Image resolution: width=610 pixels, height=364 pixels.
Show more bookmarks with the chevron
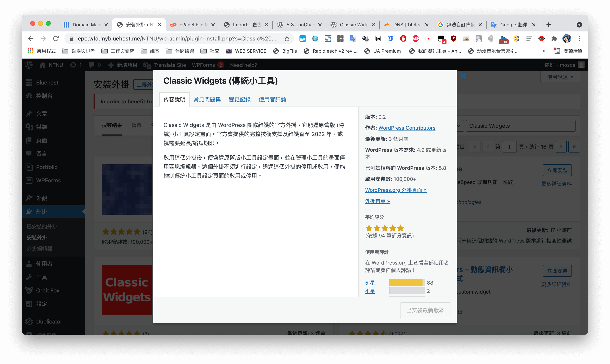tap(544, 51)
